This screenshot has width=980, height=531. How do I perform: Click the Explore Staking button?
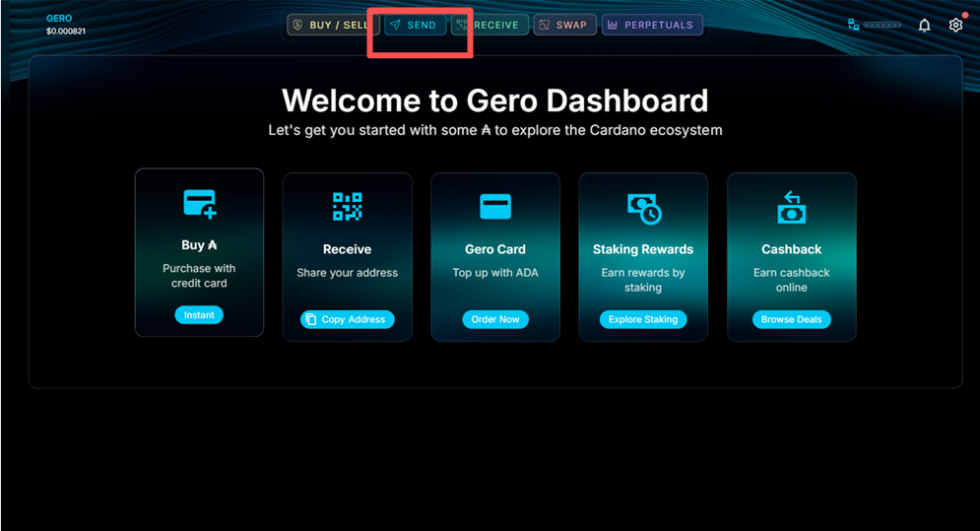click(643, 319)
